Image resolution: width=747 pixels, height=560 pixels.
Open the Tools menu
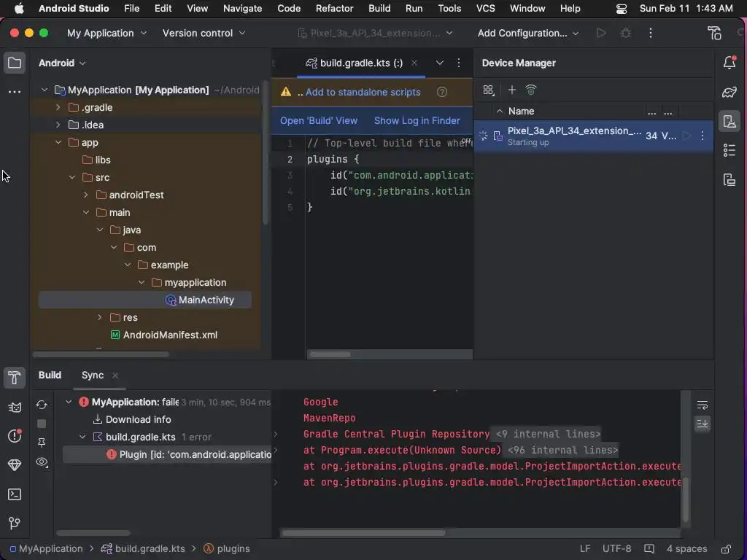point(449,8)
